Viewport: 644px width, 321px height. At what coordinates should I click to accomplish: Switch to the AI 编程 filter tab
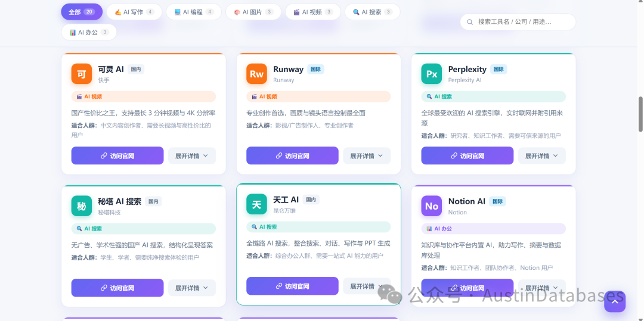click(x=194, y=12)
